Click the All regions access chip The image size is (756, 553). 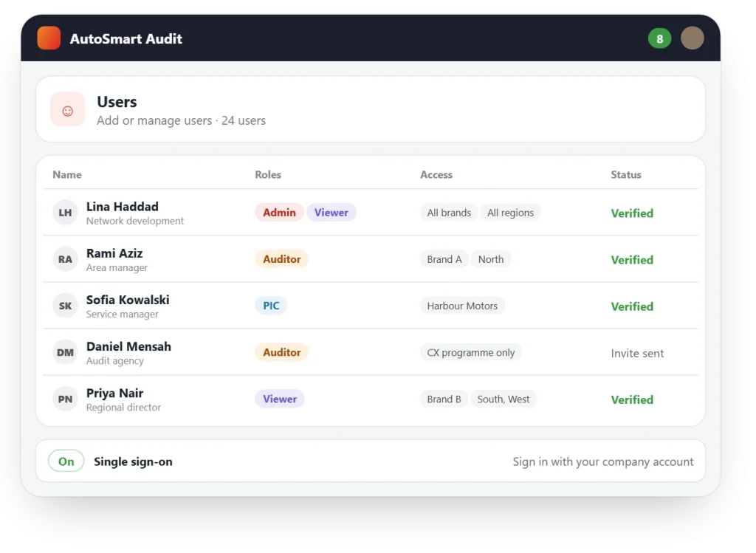(510, 213)
